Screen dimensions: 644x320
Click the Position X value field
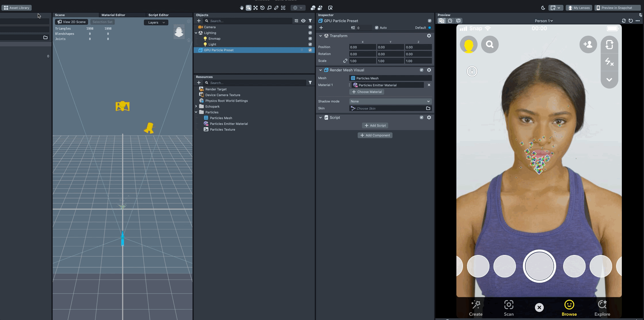pos(362,47)
